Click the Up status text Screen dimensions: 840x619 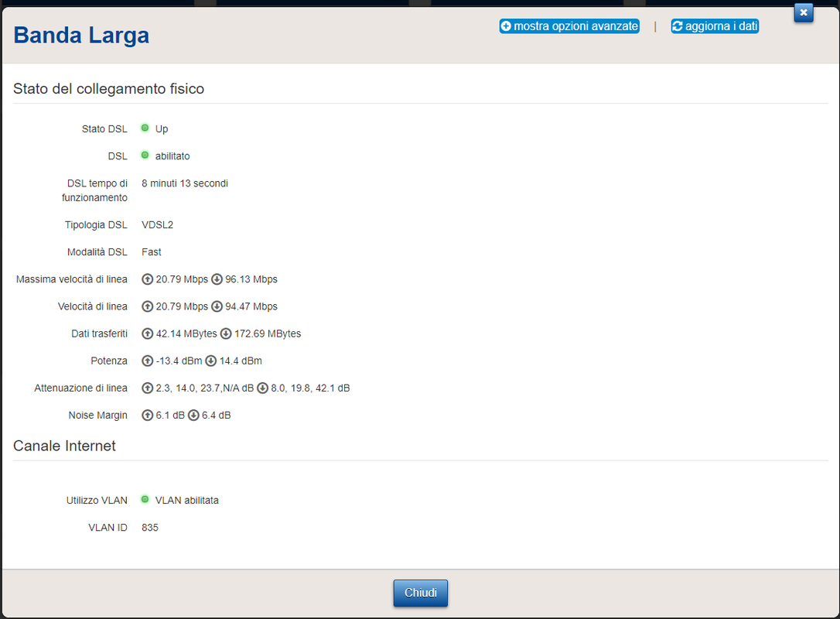[x=162, y=129]
